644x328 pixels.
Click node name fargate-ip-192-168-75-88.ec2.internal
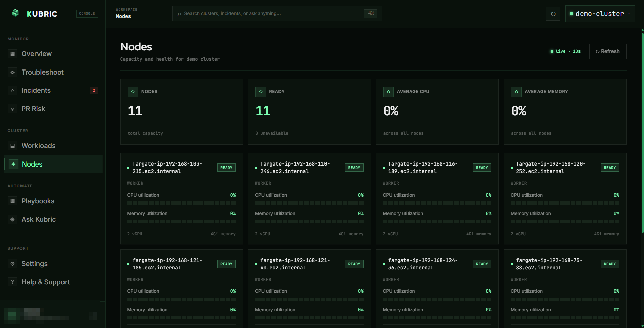(x=549, y=264)
